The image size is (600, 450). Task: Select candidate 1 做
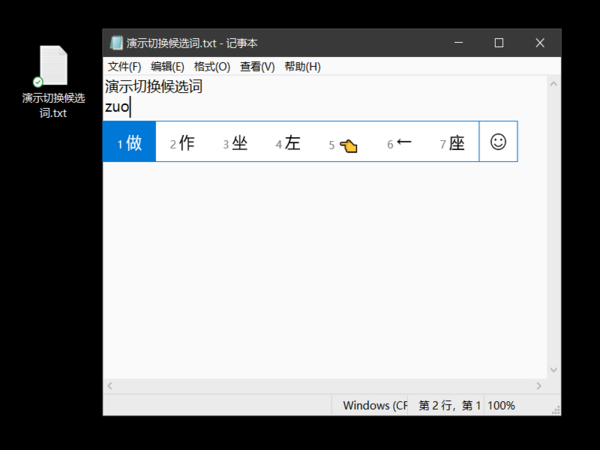[x=129, y=142]
